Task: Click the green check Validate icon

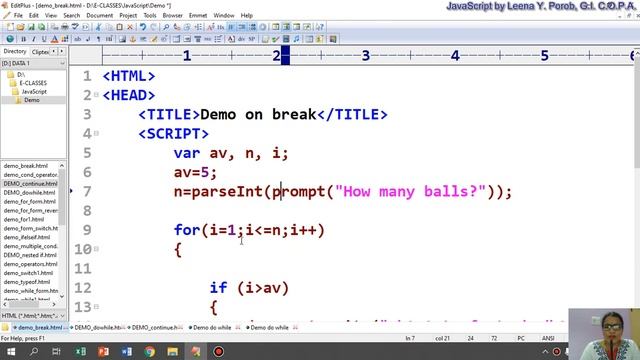Action: coord(276,39)
